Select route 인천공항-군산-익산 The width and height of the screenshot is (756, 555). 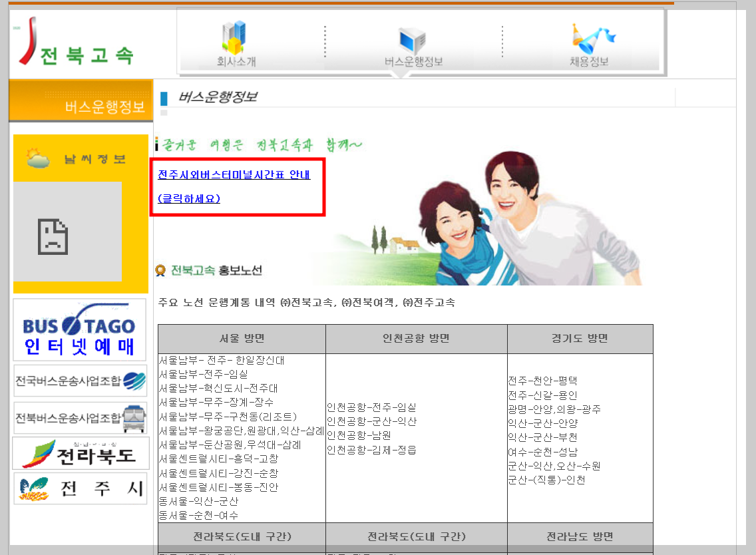(371, 421)
